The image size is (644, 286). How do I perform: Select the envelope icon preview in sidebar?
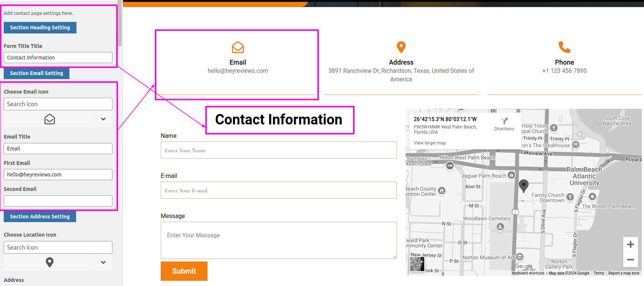click(50, 119)
